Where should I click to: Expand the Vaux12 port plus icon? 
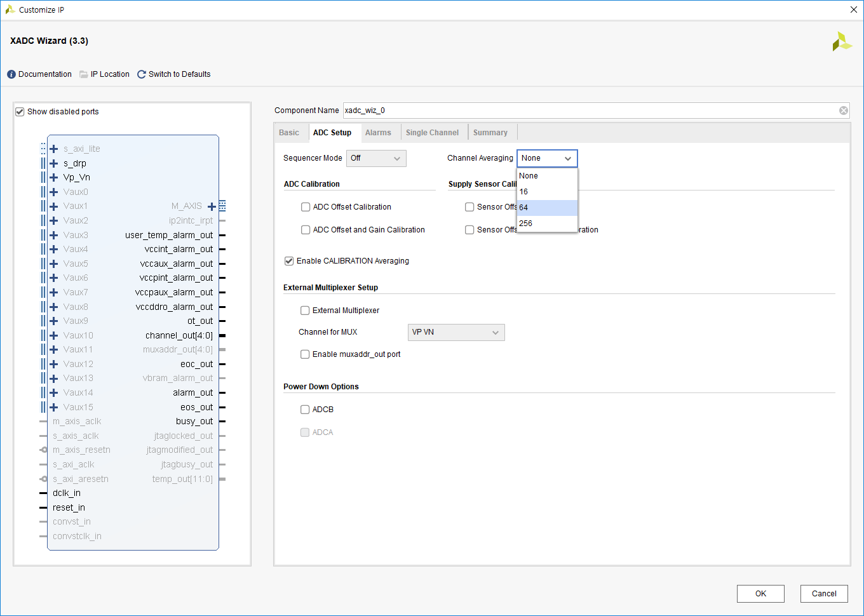[x=54, y=364]
